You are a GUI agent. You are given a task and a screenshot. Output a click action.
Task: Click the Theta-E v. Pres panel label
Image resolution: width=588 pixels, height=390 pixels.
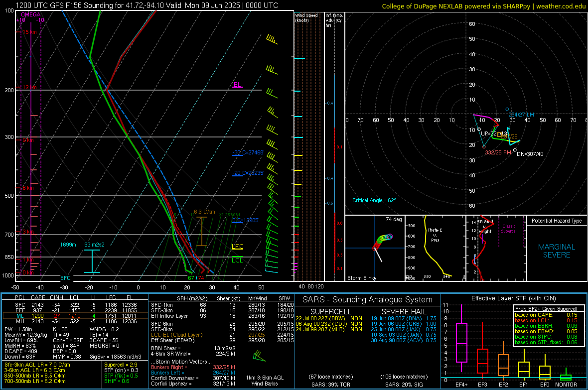[x=435, y=235]
